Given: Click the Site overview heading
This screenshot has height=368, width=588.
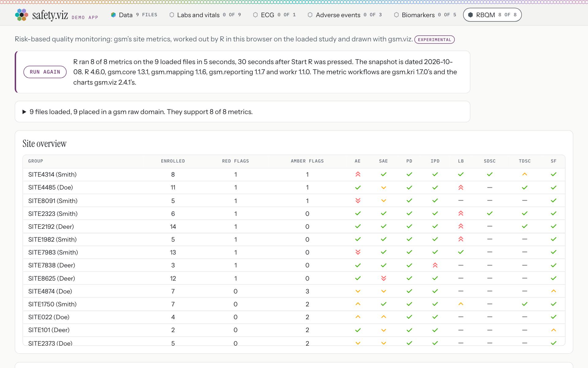Looking at the screenshot, I should [44, 144].
